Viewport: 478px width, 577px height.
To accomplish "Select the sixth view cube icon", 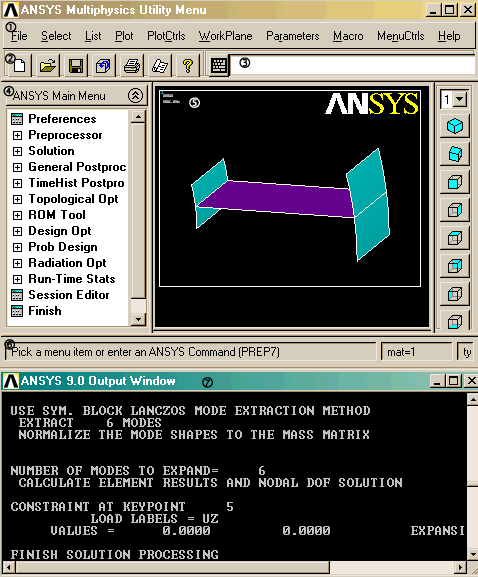I will [x=455, y=266].
